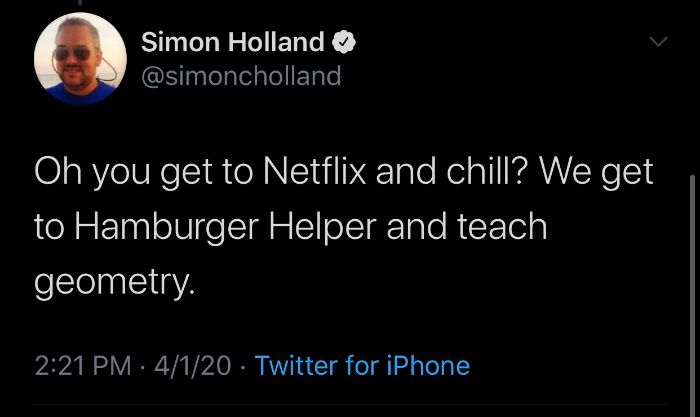
Task: Expand the tweet options chevron
Action: pyautogui.click(x=658, y=42)
